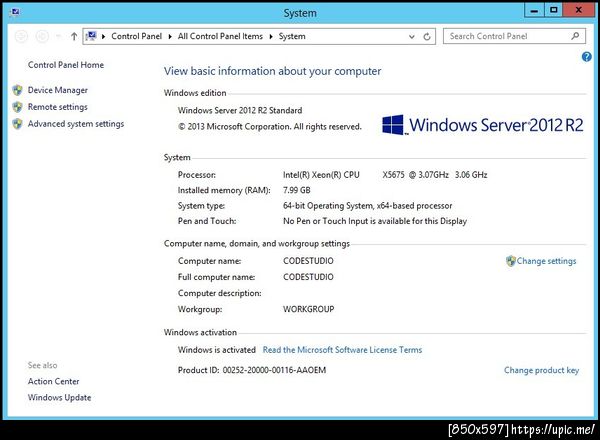Image resolution: width=600 pixels, height=440 pixels.
Task: Open Control Panel Home
Action: [x=66, y=65]
